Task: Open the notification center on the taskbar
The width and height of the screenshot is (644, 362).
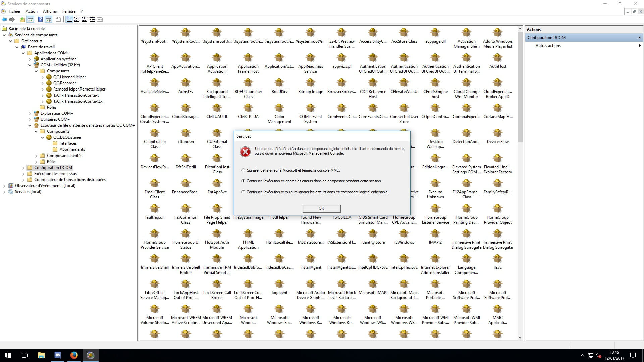Action: coord(633,355)
